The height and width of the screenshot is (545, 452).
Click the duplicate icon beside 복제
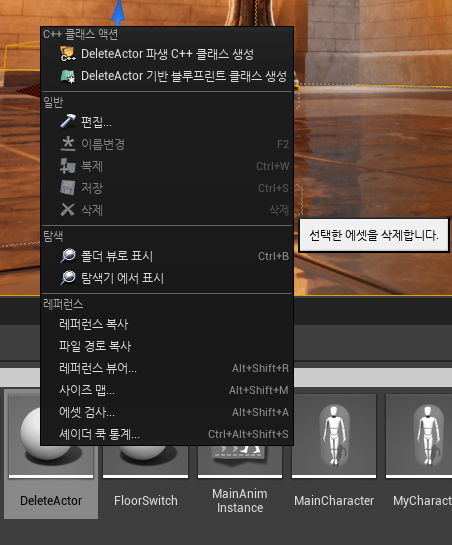pos(67,166)
